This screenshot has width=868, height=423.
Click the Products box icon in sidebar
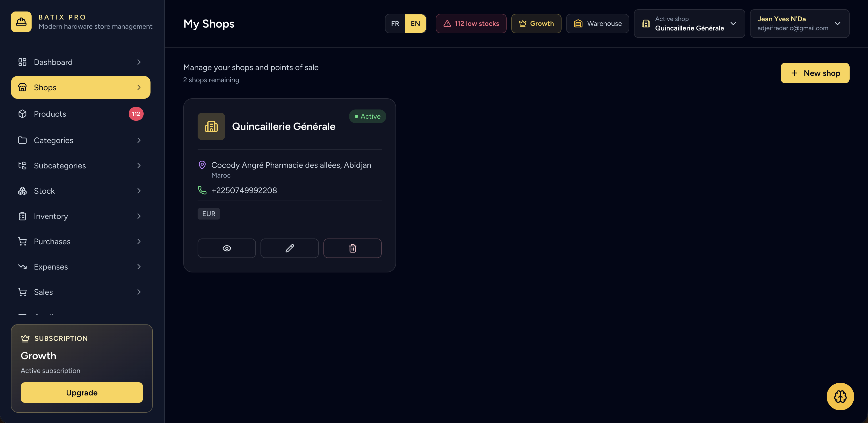(22, 114)
